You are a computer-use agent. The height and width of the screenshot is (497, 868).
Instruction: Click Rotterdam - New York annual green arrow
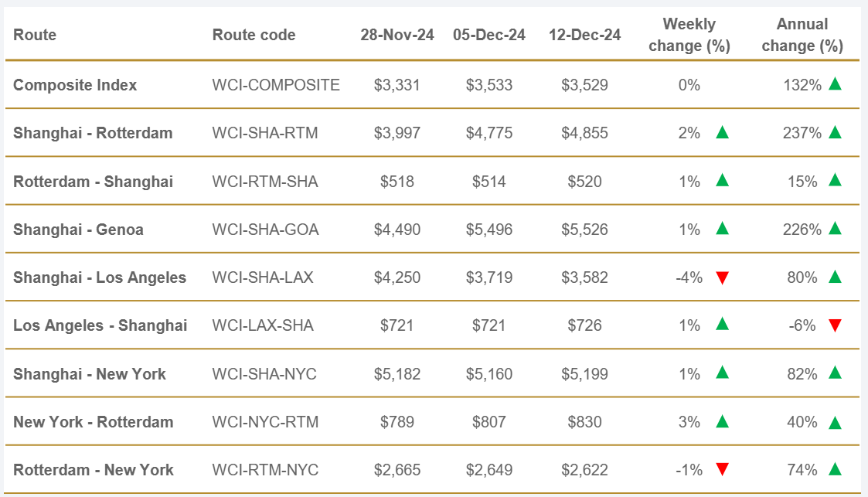[835, 470]
